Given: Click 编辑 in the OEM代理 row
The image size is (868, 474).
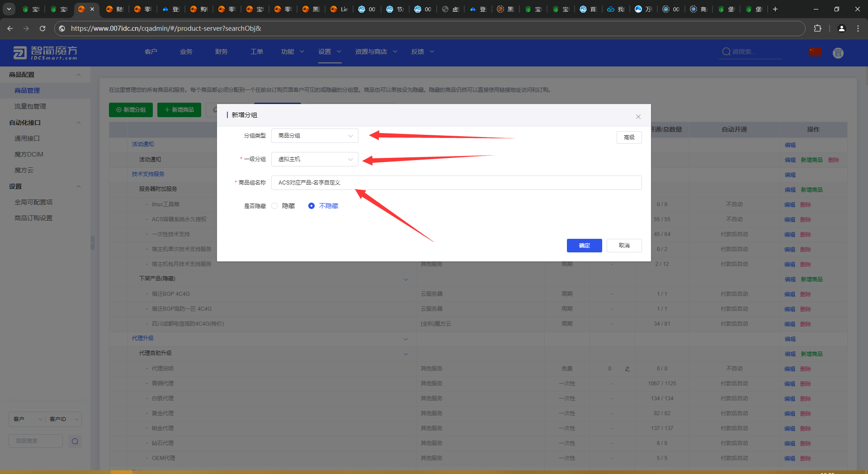Looking at the screenshot, I should [x=790, y=459].
